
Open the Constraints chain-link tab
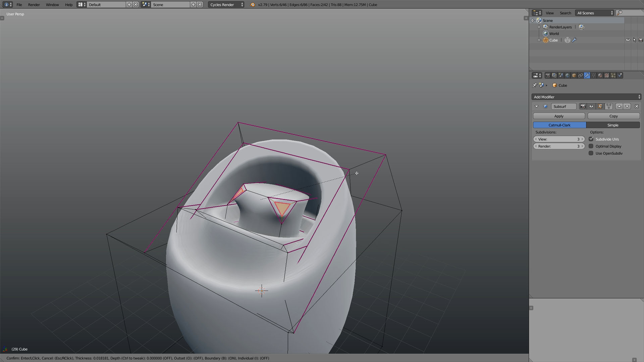(580, 75)
